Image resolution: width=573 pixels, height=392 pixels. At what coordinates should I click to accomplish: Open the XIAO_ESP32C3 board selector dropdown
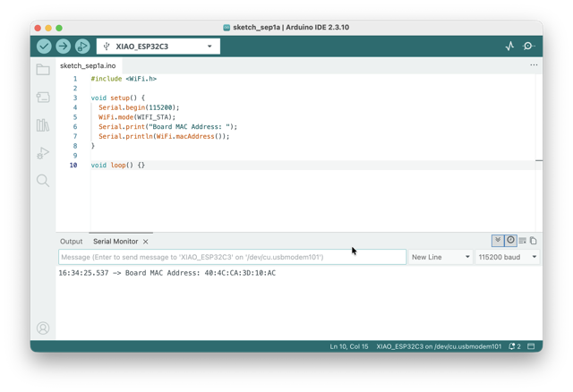click(158, 47)
